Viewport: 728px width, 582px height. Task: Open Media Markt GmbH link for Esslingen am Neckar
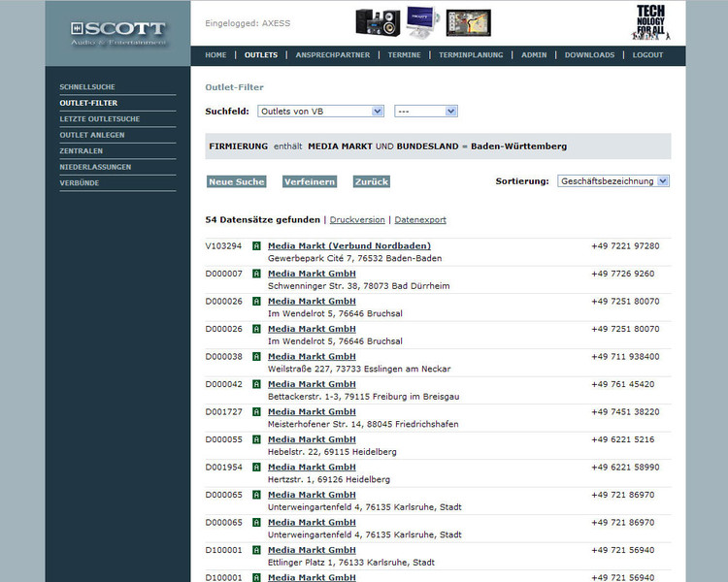[x=312, y=356]
